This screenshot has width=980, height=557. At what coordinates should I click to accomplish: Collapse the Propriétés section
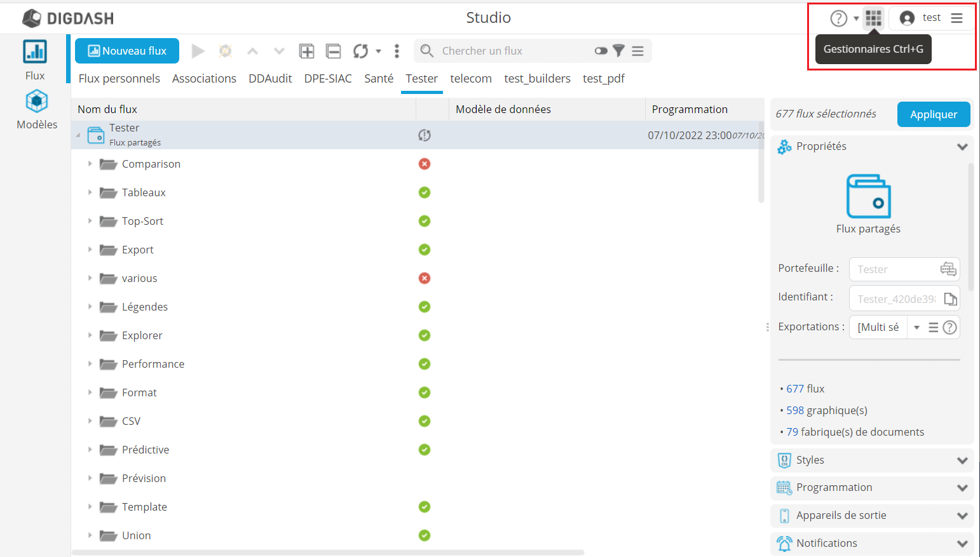962,147
